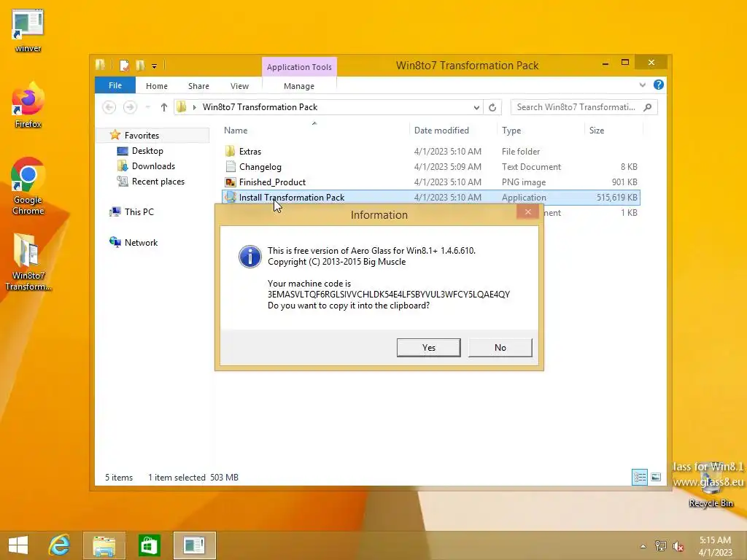Click Win8to7 Transformation Pack address breadcrumb
This screenshot has width=747, height=560.
tap(260, 107)
